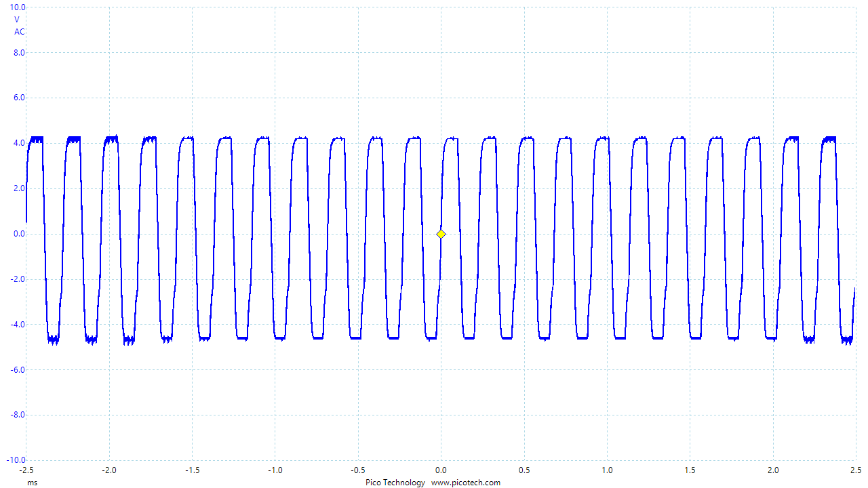Click the V unit label on voltage axis
Viewport: 868px width, 488px height.
(17, 20)
